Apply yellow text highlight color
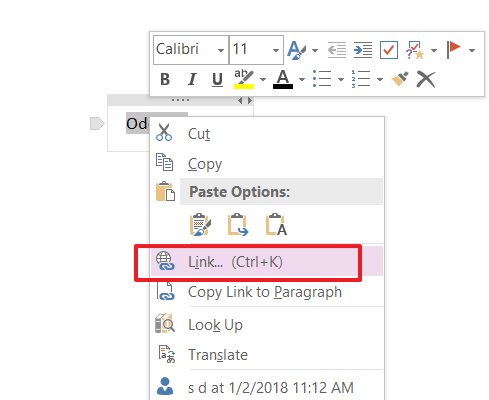The width and height of the screenshot is (489, 400). (x=244, y=79)
